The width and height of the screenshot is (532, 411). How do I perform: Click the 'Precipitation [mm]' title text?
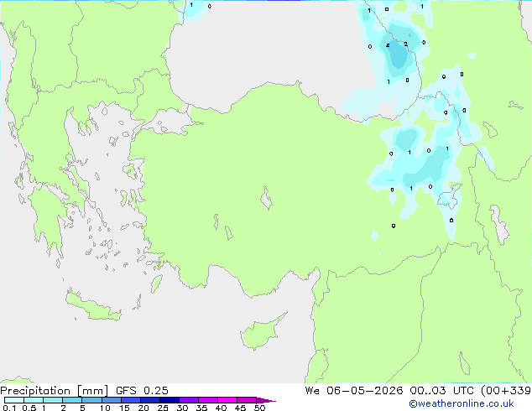point(54,391)
